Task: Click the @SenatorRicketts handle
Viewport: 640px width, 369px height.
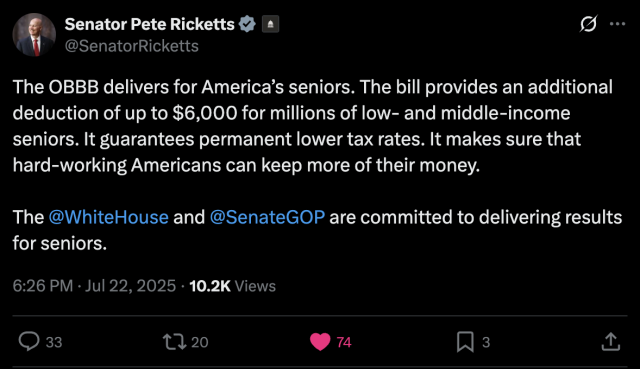Action: [131, 46]
